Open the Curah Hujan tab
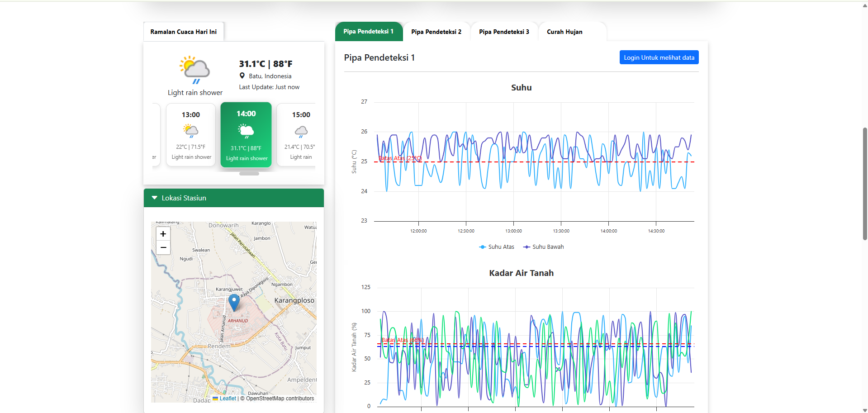 click(564, 32)
